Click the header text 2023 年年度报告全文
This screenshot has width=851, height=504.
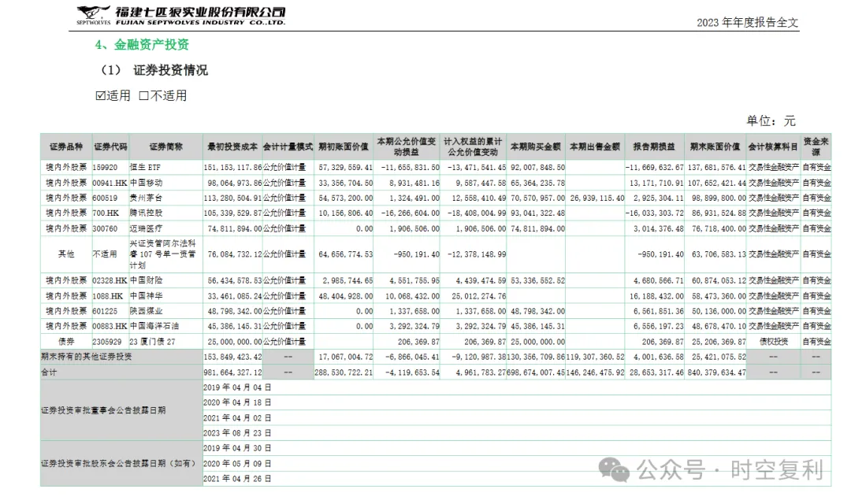(747, 22)
